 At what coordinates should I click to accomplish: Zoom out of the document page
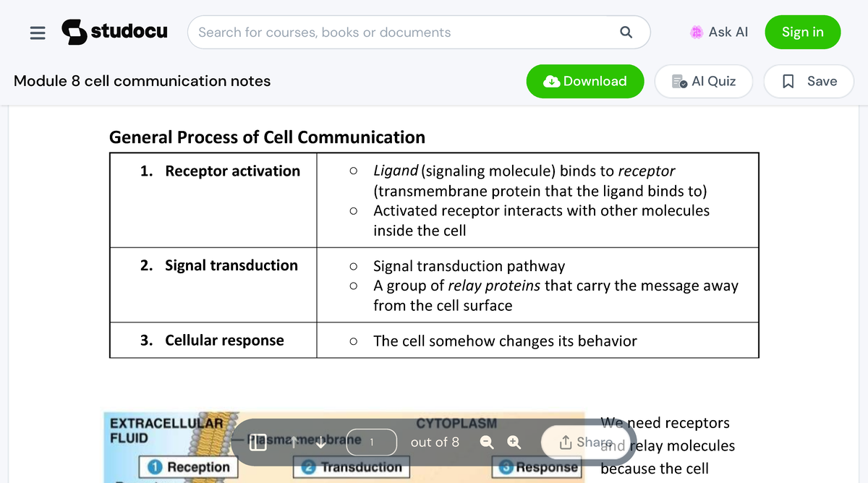(486, 442)
